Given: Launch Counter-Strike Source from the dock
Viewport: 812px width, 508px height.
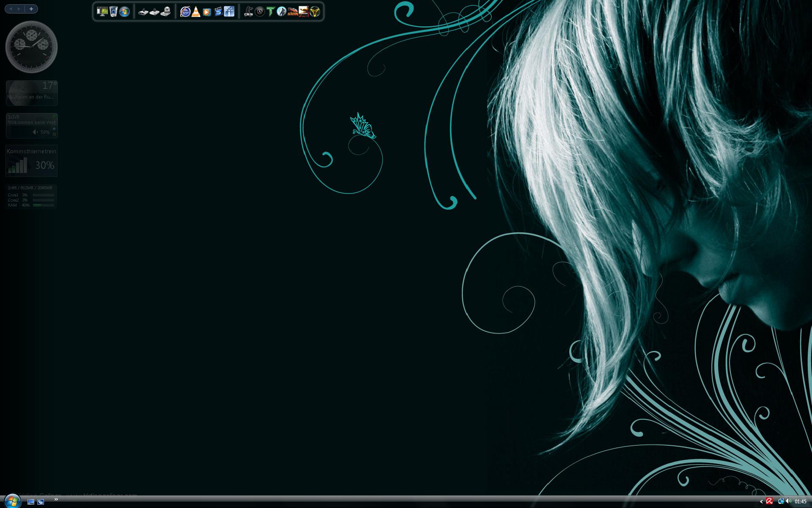Looking at the screenshot, I should (249, 12).
